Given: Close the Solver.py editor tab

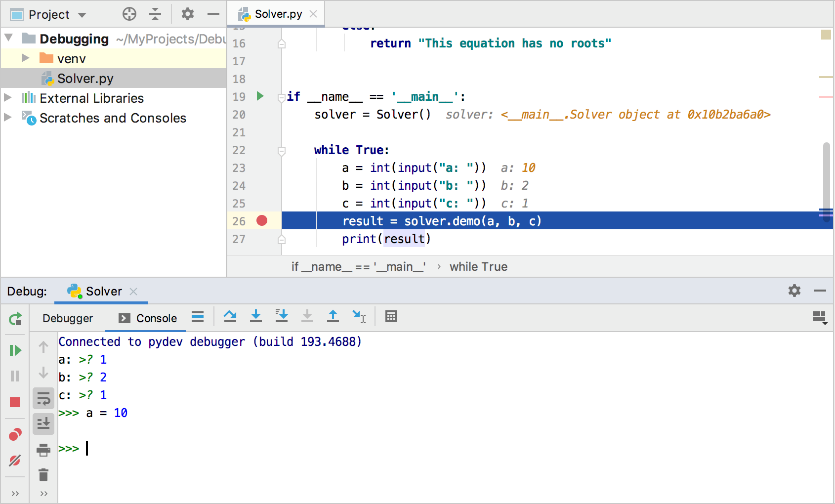Looking at the screenshot, I should coord(313,14).
